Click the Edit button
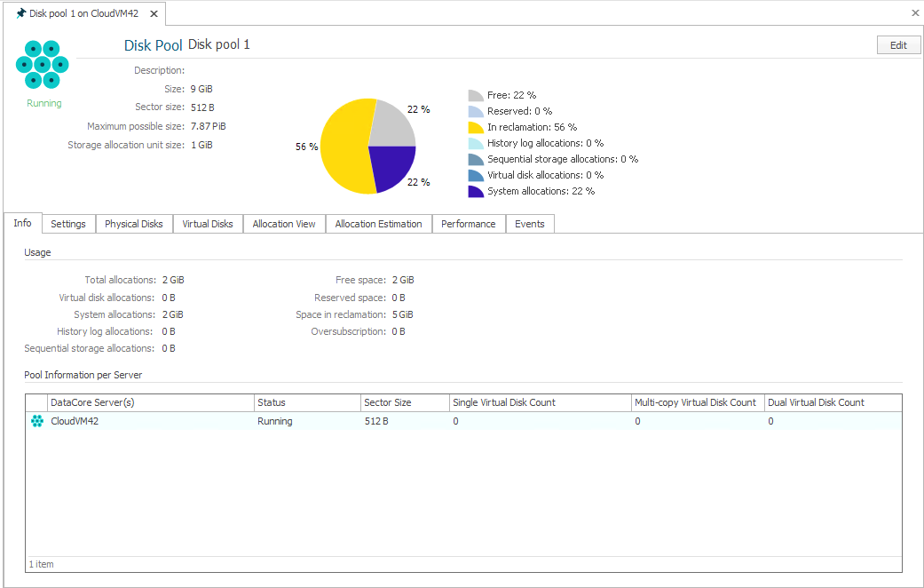Screen dimensions: 924x588 pos(898,44)
